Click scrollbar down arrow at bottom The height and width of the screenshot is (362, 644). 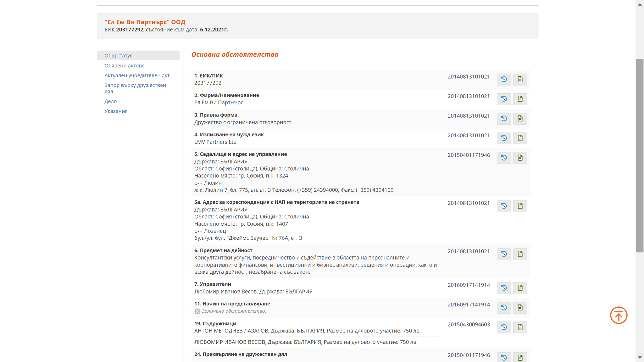tap(640, 357)
